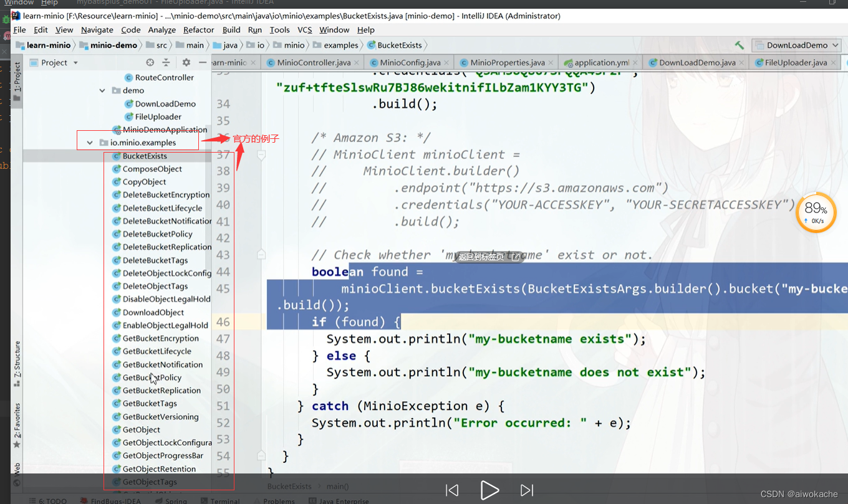Select GetBucketVersioning in project tree

coord(160,417)
